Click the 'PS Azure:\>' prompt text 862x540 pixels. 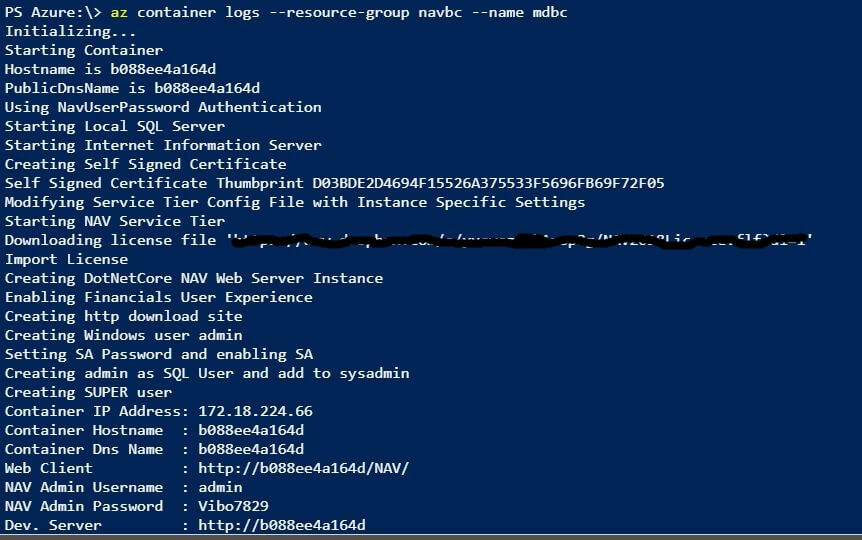(x=53, y=12)
